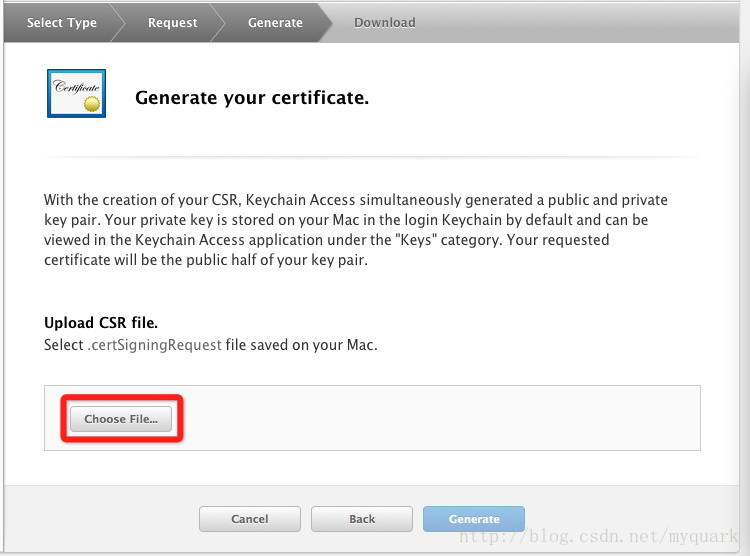
Task: Go back with the Back button
Action: click(362, 519)
